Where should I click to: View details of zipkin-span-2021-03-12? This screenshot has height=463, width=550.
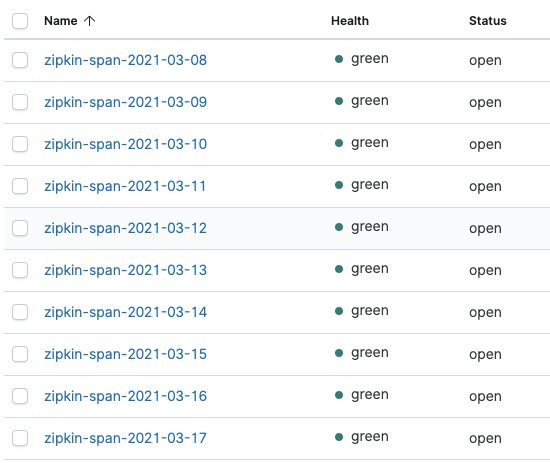(x=126, y=228)
